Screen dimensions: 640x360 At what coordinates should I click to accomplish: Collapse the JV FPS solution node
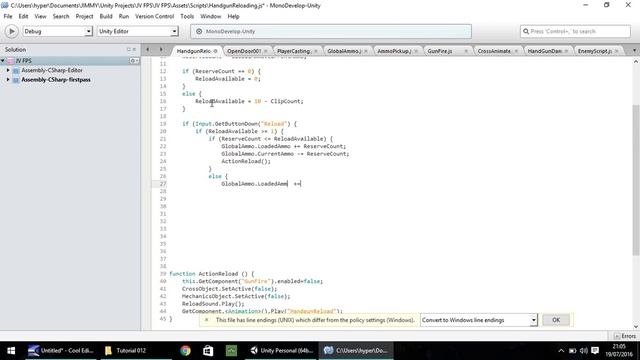tap(3, 61)
